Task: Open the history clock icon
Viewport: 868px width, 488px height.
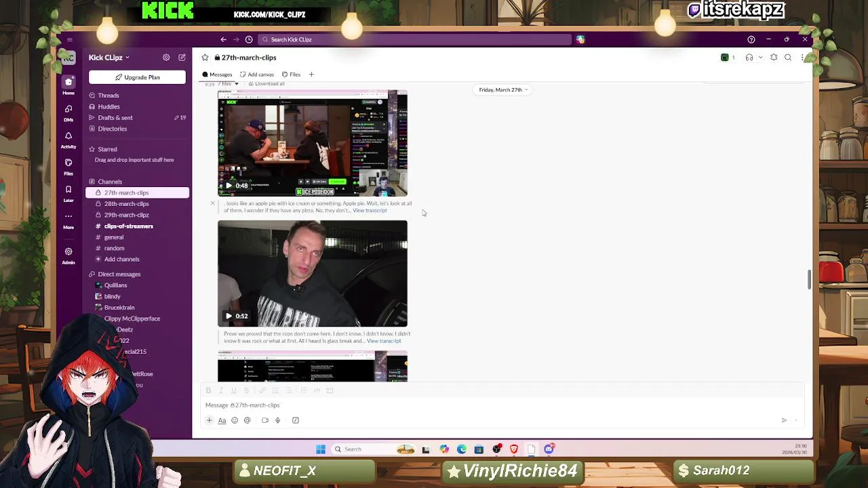Action: point(249,39)
